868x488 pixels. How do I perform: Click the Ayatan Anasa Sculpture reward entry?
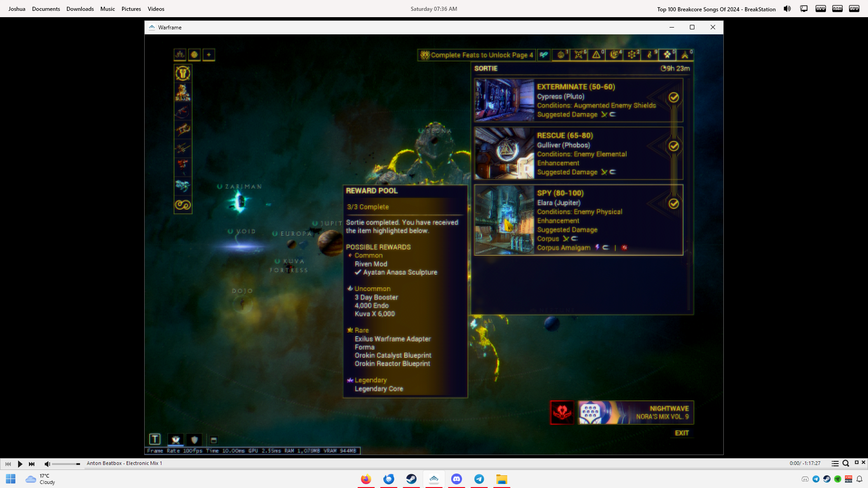(400, 272)
